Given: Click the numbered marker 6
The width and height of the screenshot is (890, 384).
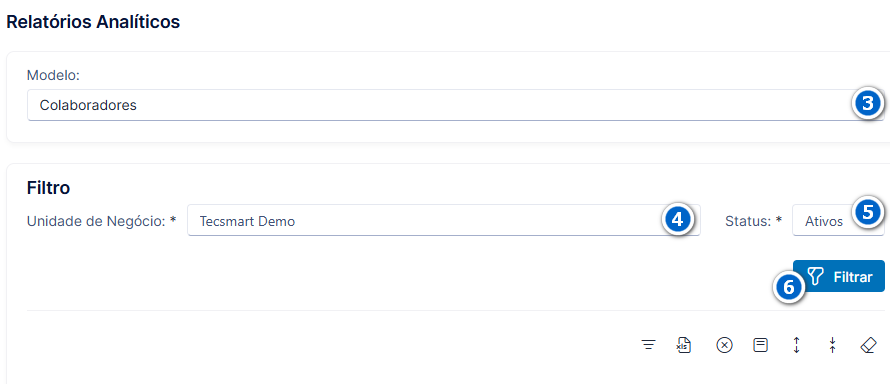Looking at the screenshot, I should 789,287.
